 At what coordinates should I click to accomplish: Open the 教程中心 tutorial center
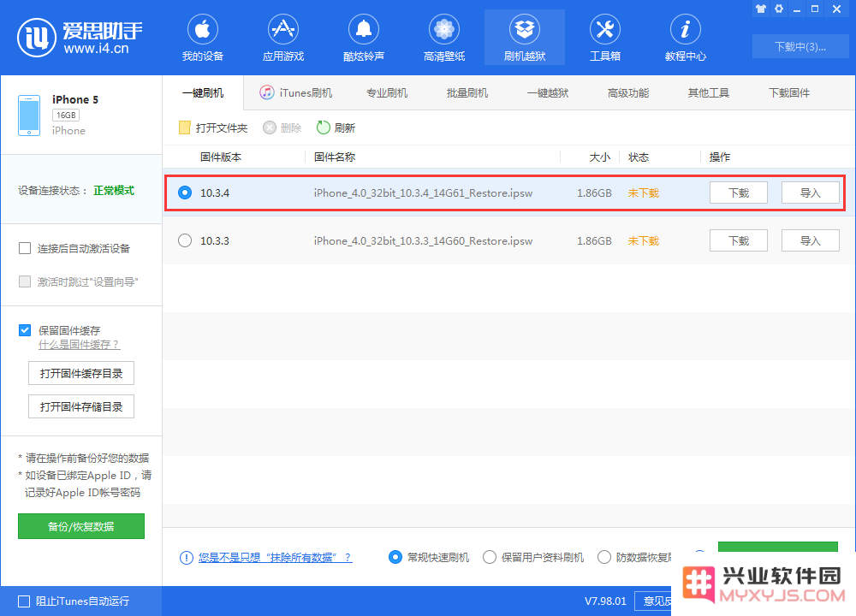coord(686,38)
